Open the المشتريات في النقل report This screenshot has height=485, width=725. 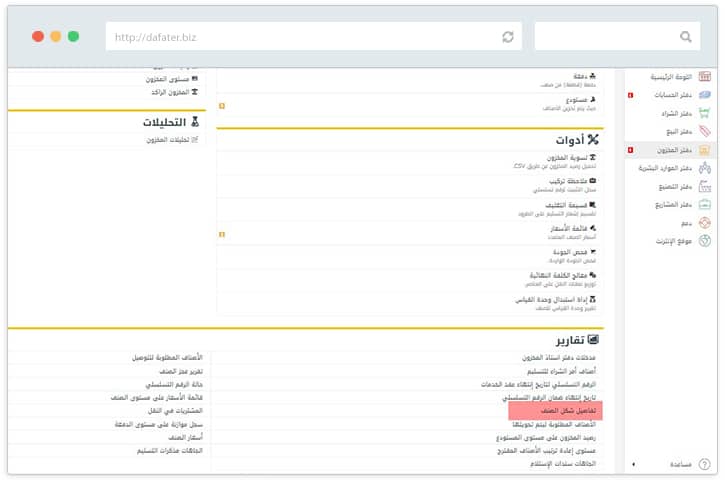click(175, 411)
